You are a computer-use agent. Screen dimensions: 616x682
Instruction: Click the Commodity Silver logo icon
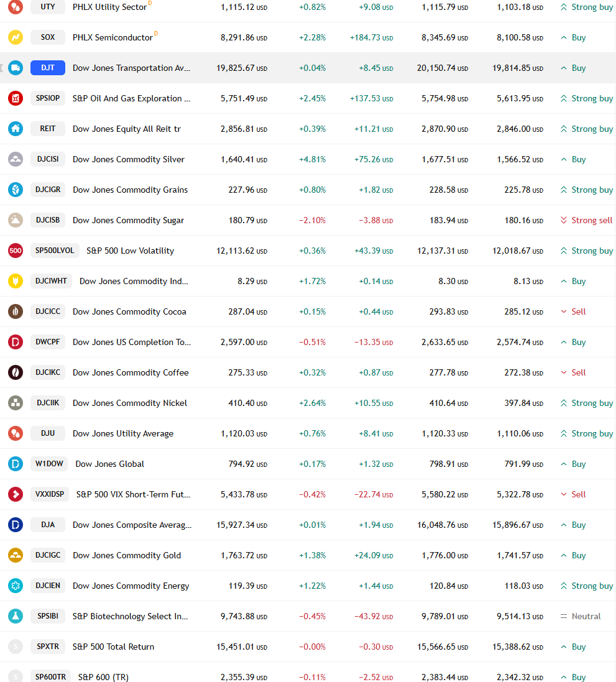coord(15,159)
